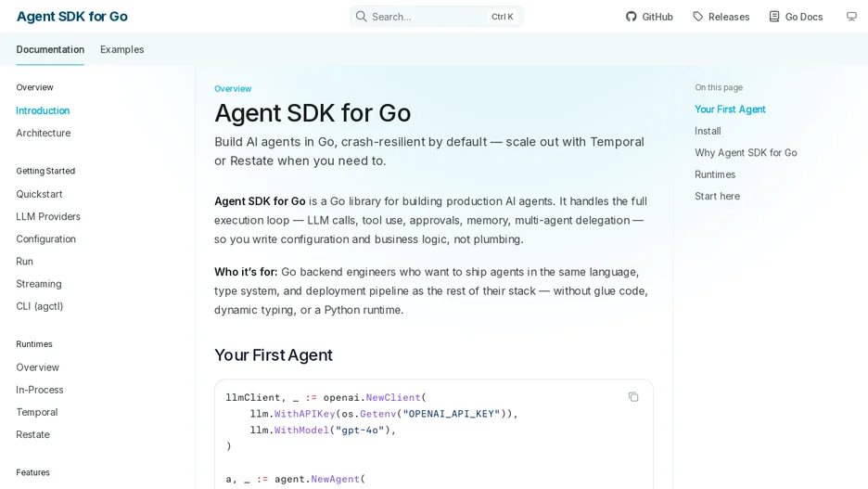This screenshot has width=868, height=489.
Task: Click the Agent SDK for Go site logo
Action: coord(72,17)
